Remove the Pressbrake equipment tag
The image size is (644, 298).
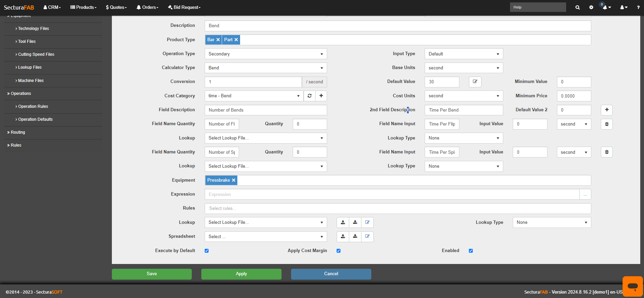point(234,180)
